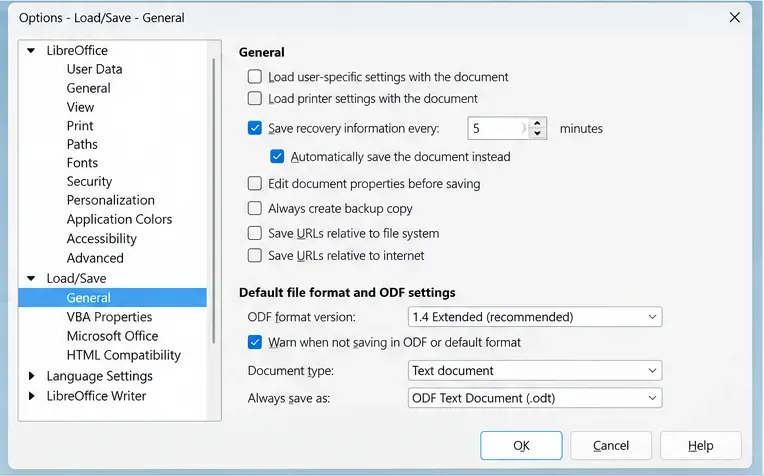Select the Language Settings label
Screen dimensions: 764x476
pos(99,376)
